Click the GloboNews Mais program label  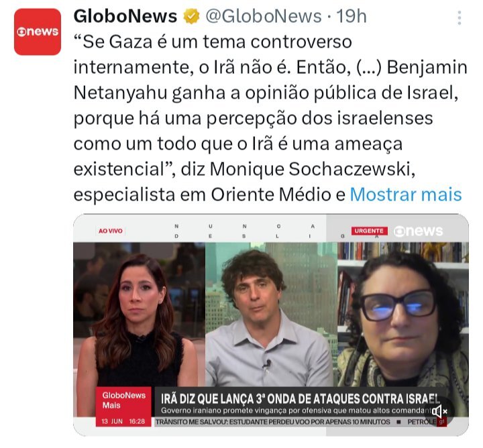pyautogui.click(x=123, y=400)
